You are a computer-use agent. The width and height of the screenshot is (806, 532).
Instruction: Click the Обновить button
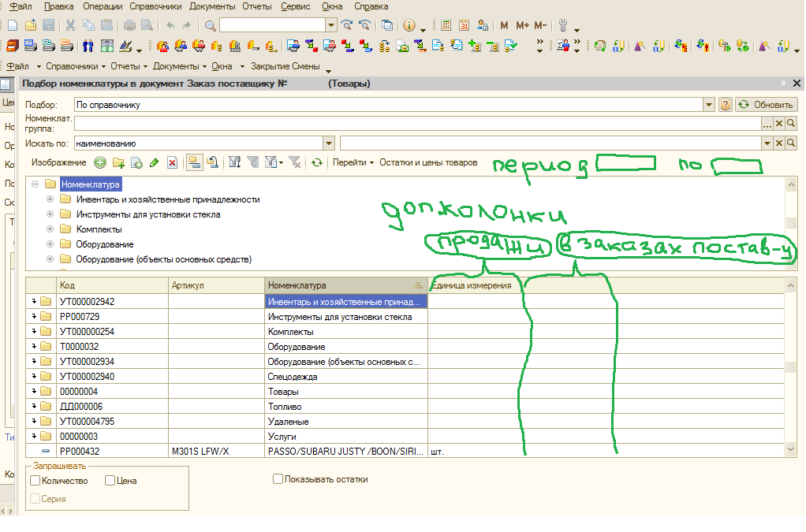[766, 104]
